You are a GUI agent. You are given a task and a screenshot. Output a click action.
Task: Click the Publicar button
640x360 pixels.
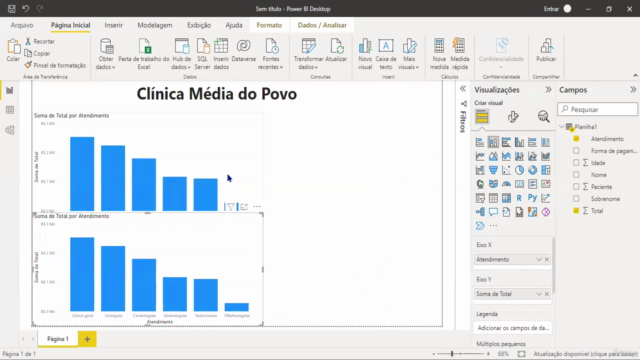pyautogui.click(x=546, y=51)
